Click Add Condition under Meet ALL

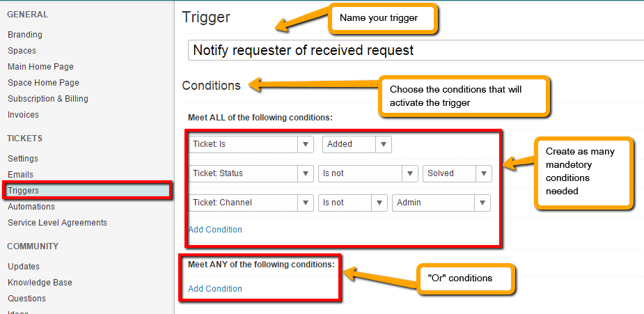(x=215, y=230)
